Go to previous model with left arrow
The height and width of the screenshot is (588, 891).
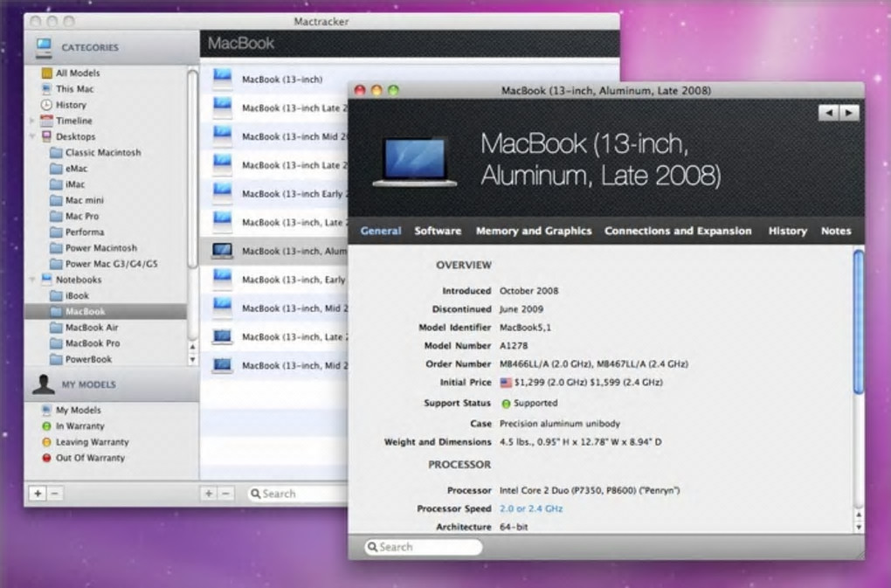(828, 113)
